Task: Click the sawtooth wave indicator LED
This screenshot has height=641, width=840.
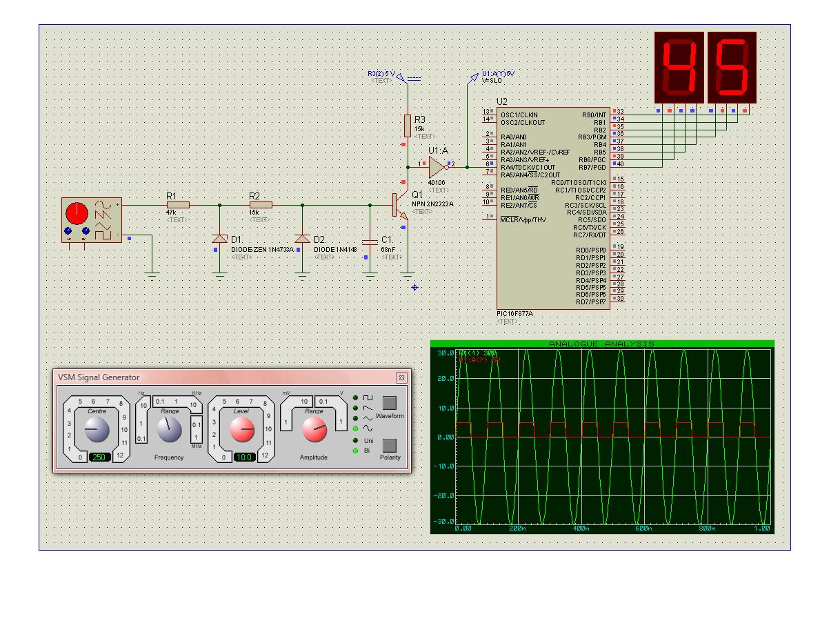Action: (356, 408)
